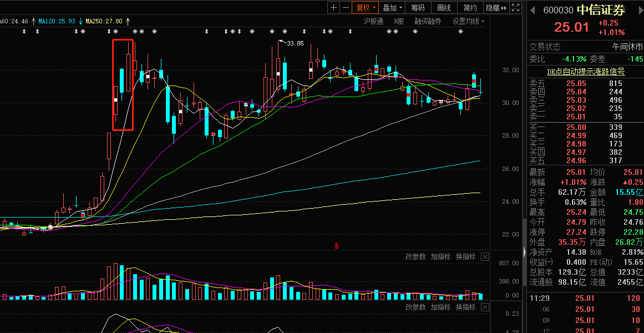Click the minus zoom-out chart button
The height and width of the screenshot is (333, 644).
click(x=346, y=8)
